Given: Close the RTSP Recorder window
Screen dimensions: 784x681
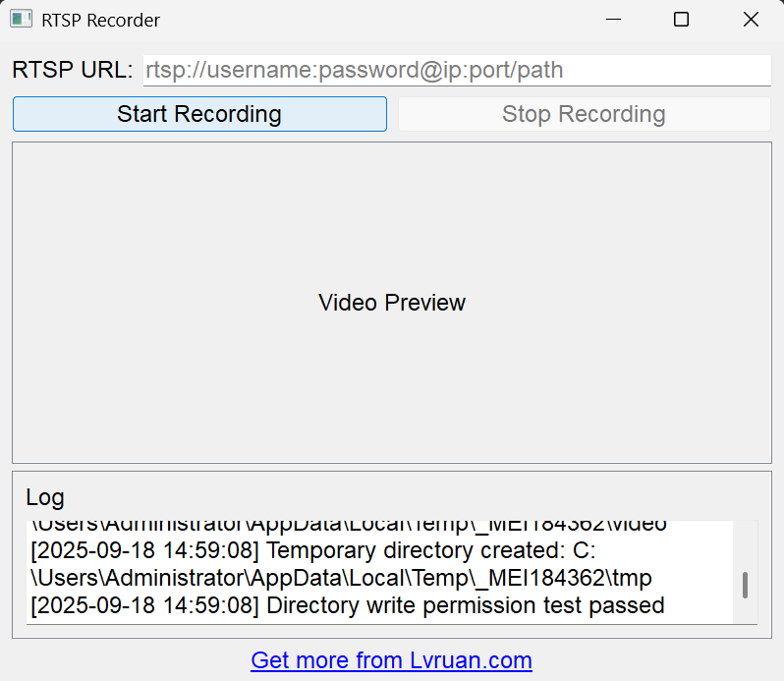Looking at the screenshot, I should [751, 20].
